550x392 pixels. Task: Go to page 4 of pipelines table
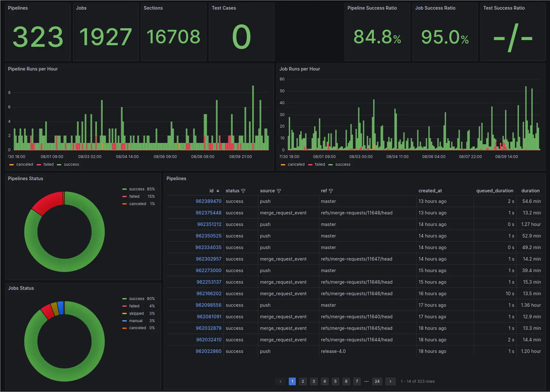[x=325, y=381]
